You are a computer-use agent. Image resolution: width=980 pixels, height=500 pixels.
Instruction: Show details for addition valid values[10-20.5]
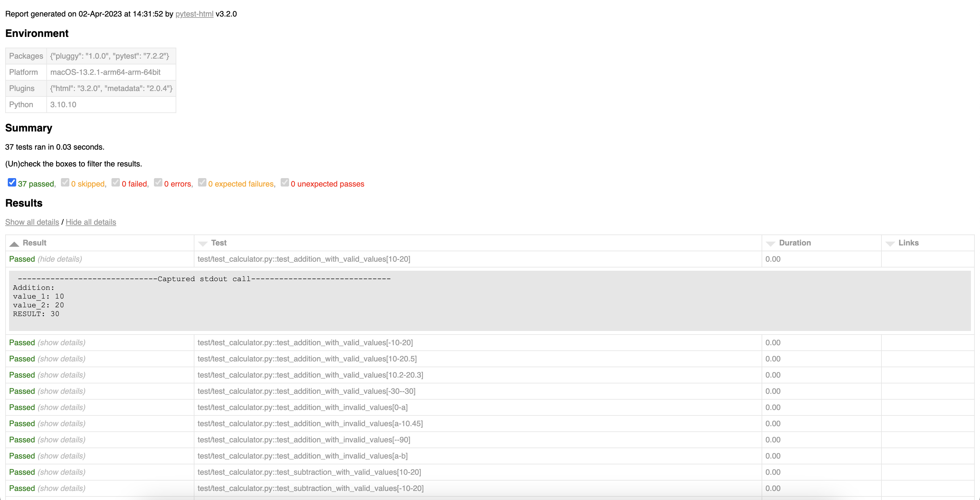(61, 359)
